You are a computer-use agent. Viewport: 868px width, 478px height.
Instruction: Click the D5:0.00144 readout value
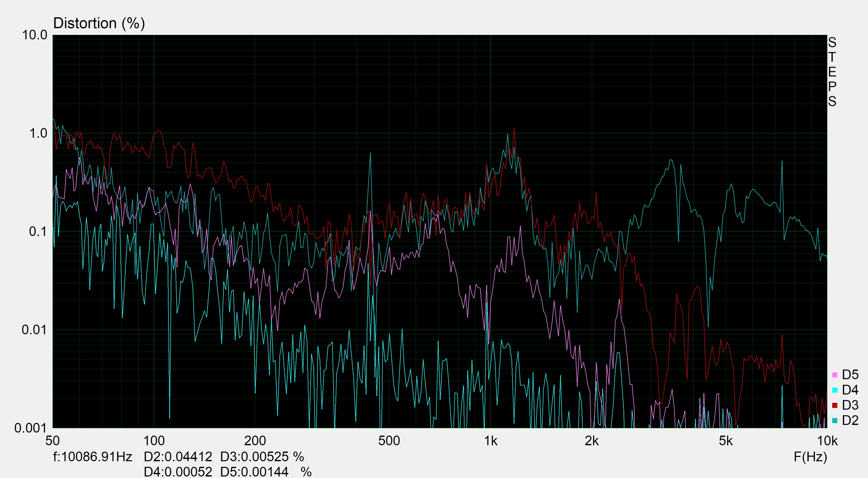254,472
